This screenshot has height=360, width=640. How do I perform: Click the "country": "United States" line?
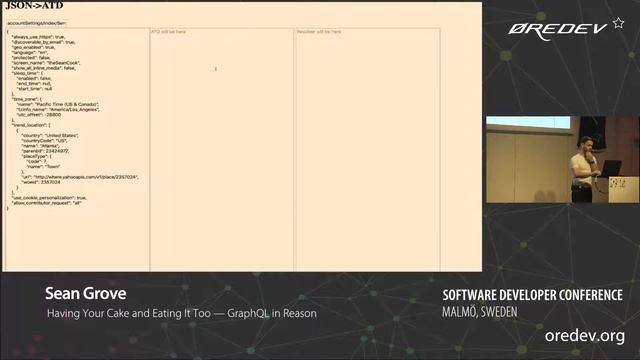click(50, 136)
